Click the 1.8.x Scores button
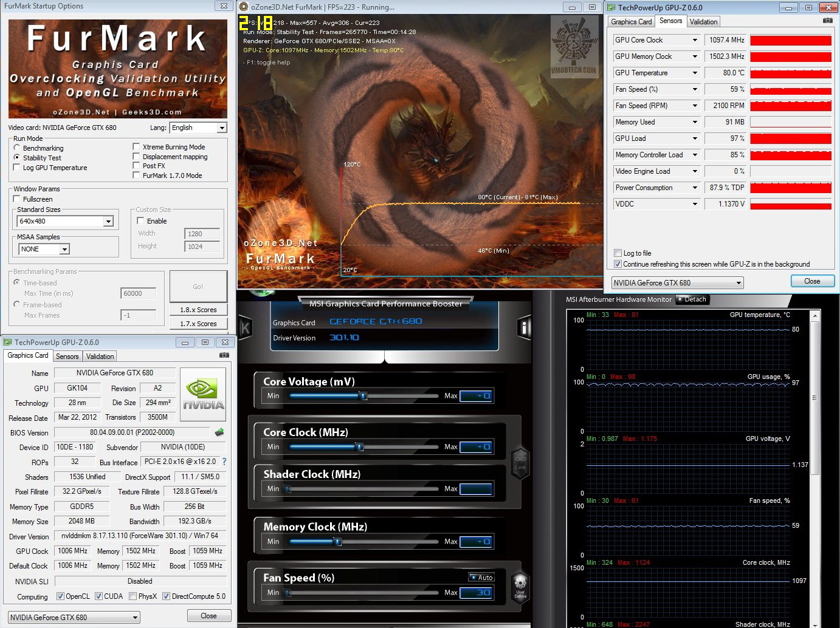 (x=198, y=310)
